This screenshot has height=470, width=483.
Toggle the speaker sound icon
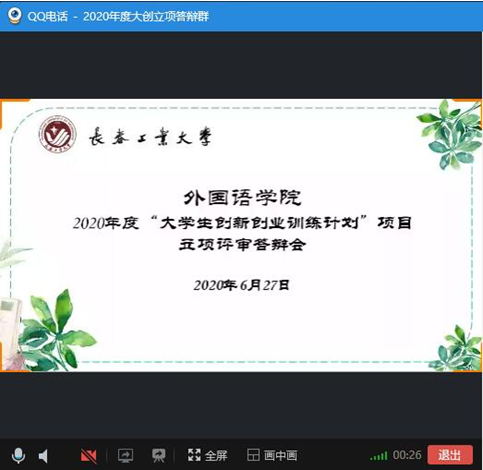(44, 456)
